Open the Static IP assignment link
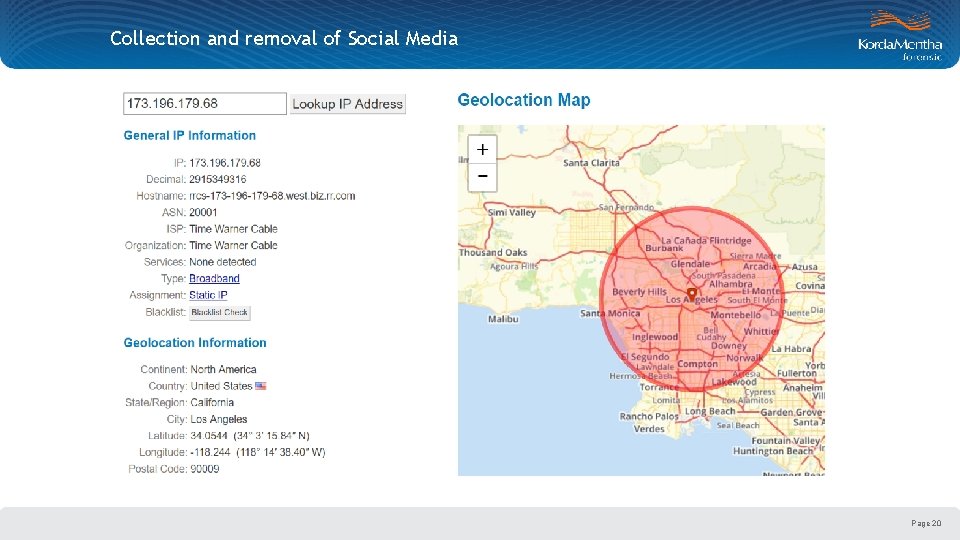Image resolution: width=960 pixels, height=540 pixels. tap(208, 295)
